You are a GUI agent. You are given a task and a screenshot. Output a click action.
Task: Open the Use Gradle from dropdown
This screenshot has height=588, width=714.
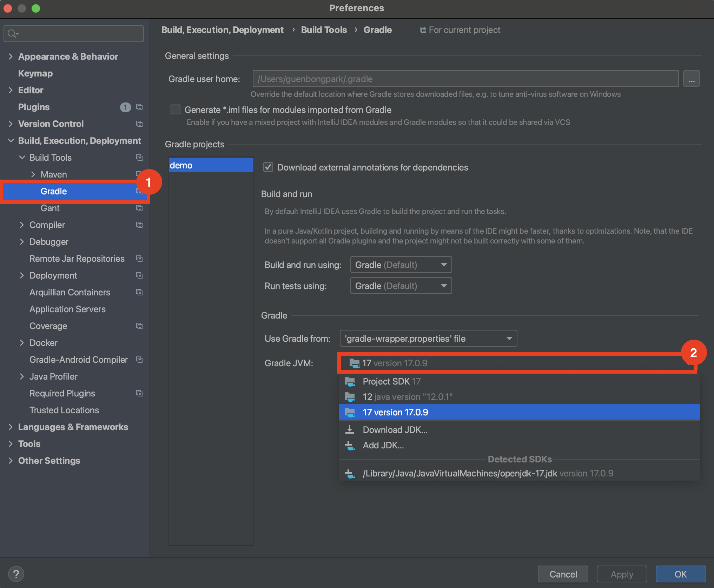[x=428, y=339]
